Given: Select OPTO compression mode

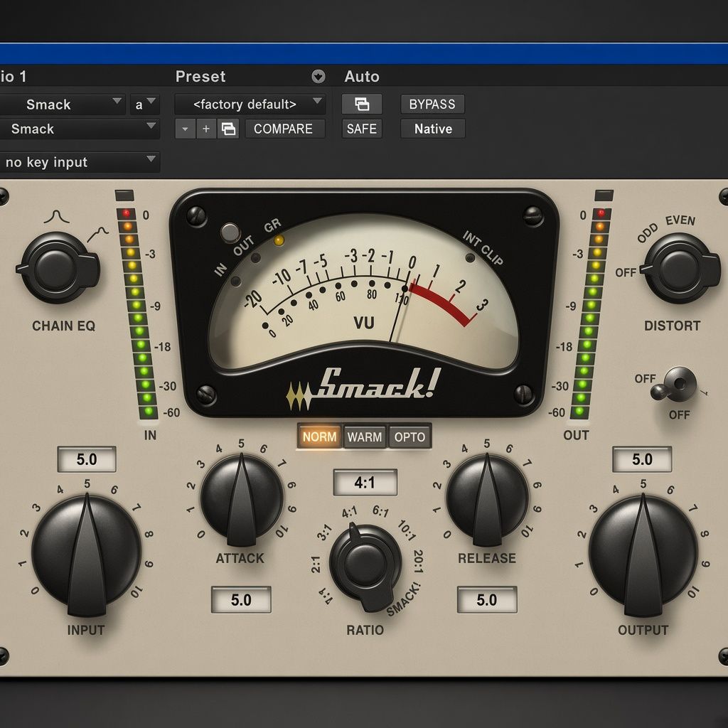Looking at the screenshot, I should [409, 437].
